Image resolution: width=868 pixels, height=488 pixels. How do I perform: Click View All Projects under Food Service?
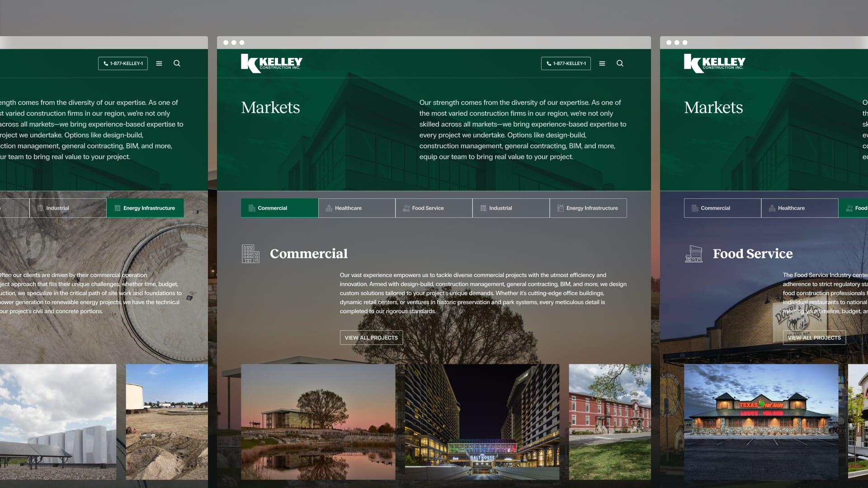[814, 338]
